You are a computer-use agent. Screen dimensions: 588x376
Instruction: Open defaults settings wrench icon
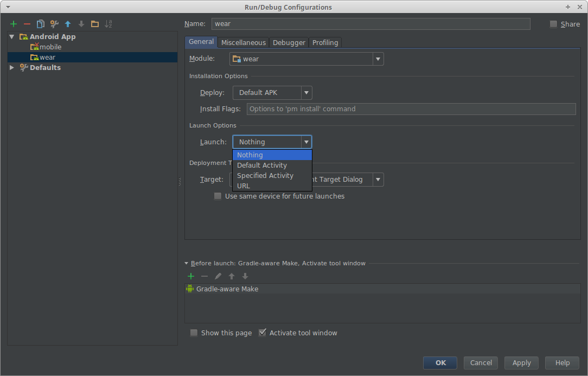click(54, 24)
